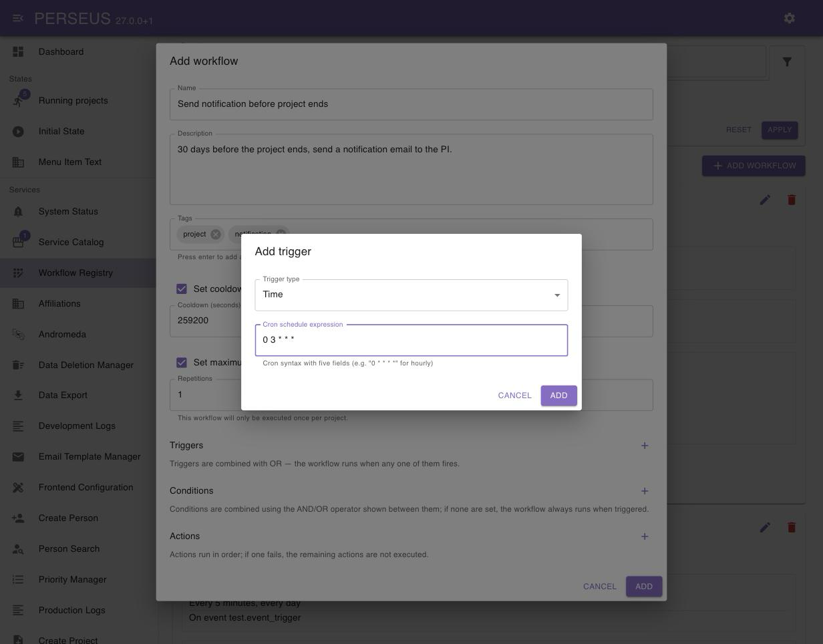Click the Workflow Registry icon
This screenshot has width=823, height=644.
(x=18, y=273)
